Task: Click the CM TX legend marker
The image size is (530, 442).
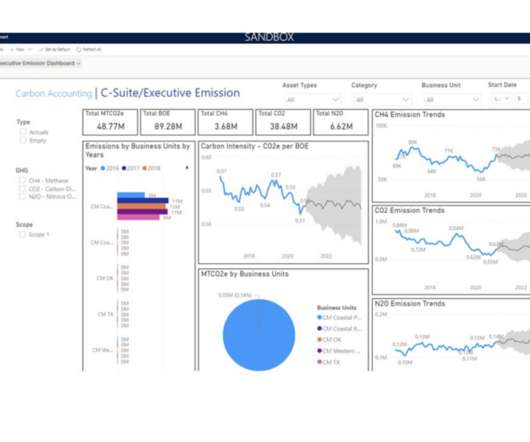Action: [319, 362]
